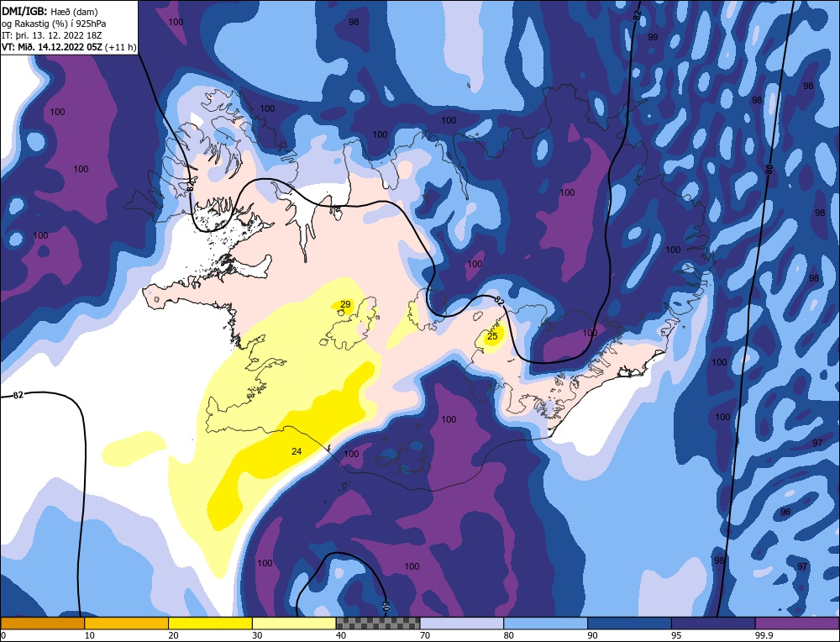
Task: Click the humidity value '96' on the map
Action: [x=785, y=512]
